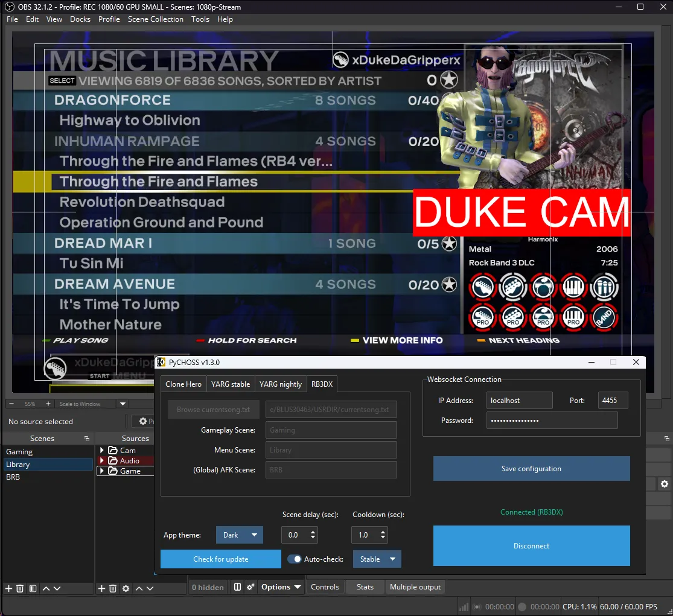The width and height of the screenshot is (673, 616).
Task: Expand the Audio source group
Action: [102, 460]
